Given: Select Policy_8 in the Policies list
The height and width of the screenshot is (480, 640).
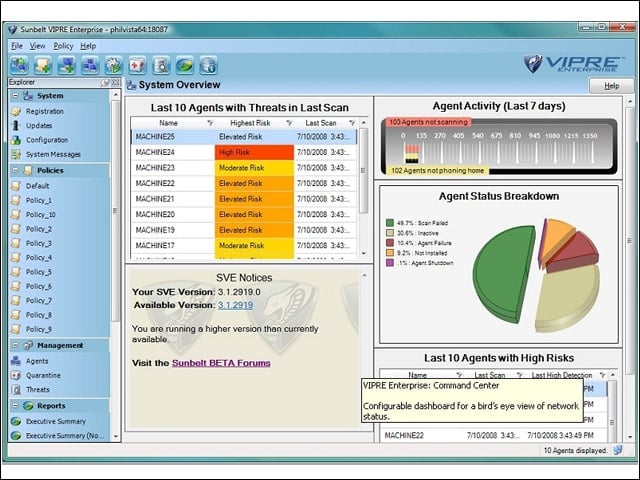Looking at the screenshot, I should tap(38, 315).
